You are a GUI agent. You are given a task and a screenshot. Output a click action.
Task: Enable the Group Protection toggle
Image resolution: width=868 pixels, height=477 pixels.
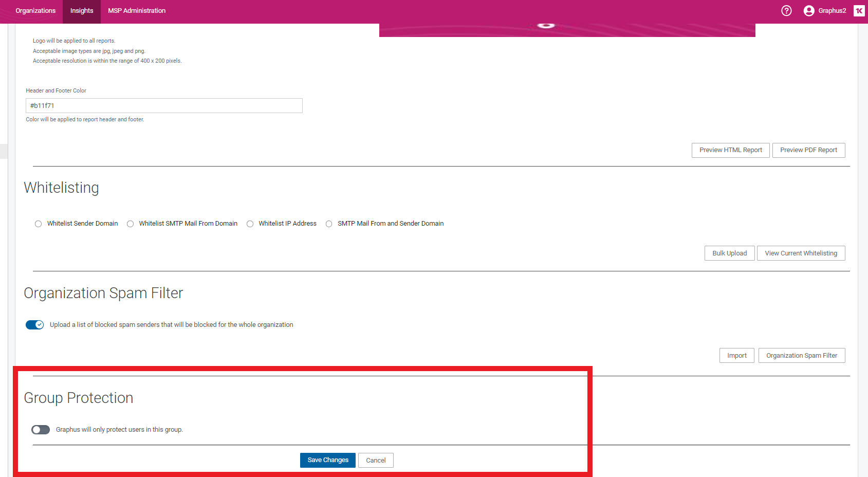(x=41, y=430)
